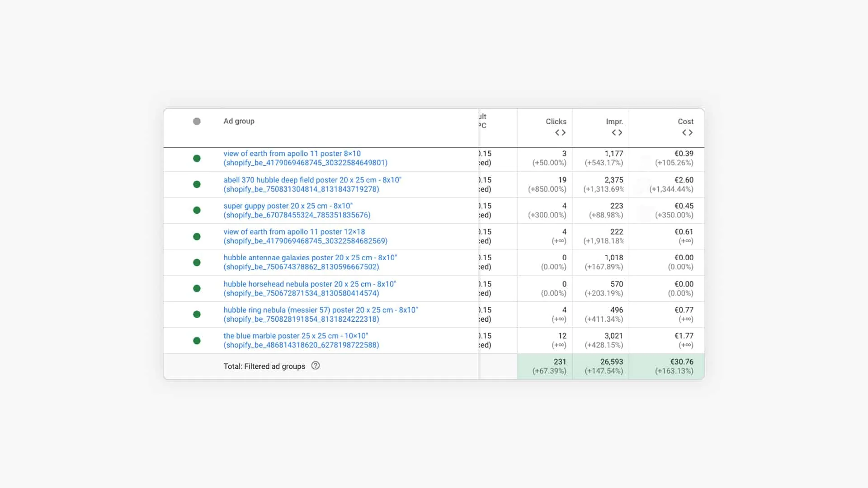The width and height of the screenshot is (868, 488).
Task: Expand the Cost column comparison arrows
Action: (687, 132)
